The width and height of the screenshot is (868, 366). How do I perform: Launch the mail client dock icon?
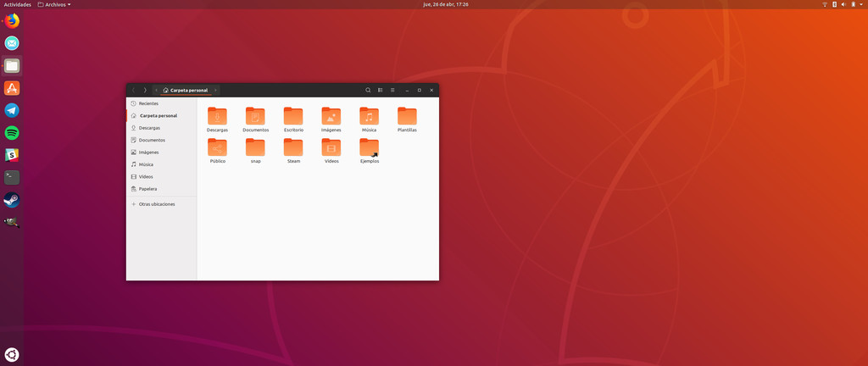point(12,43)
